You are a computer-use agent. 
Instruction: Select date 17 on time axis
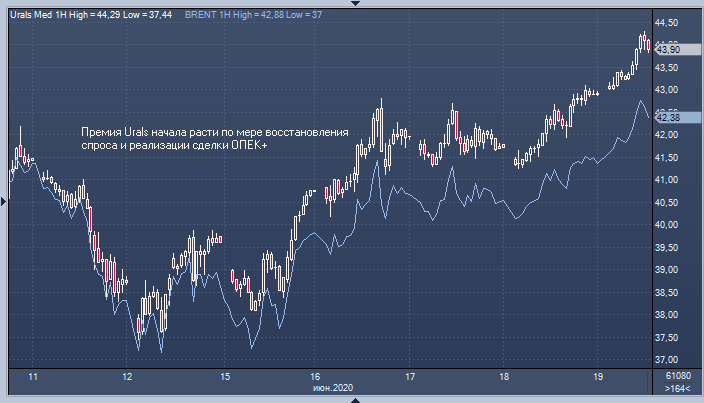click(x=410, y=376)
